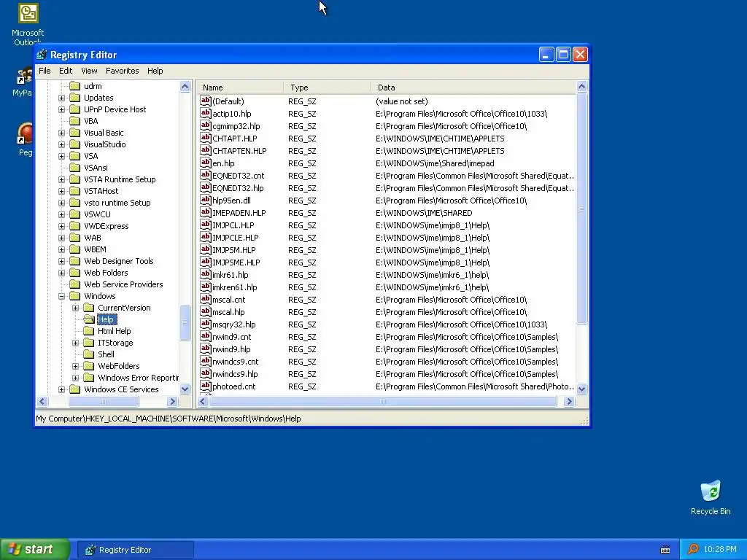Click the ab icon beside en.hlp
The image size is (747, 560).
point(205,163)
